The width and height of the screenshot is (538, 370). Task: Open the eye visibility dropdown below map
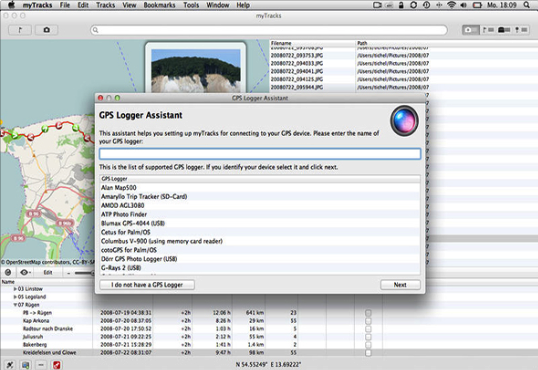pyautogui.click(x=25, y=273)
